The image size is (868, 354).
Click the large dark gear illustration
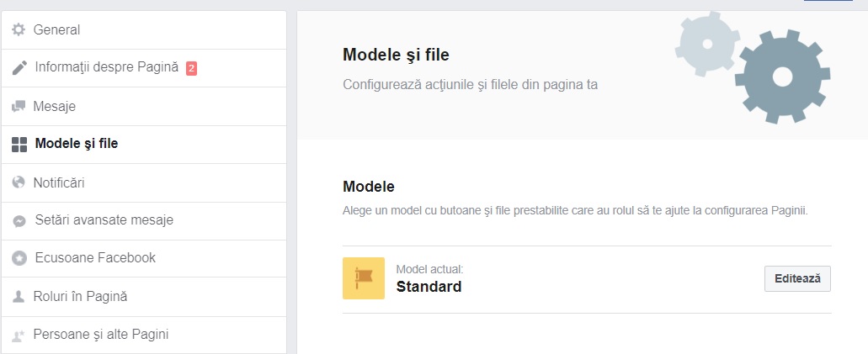pos(782,77)
